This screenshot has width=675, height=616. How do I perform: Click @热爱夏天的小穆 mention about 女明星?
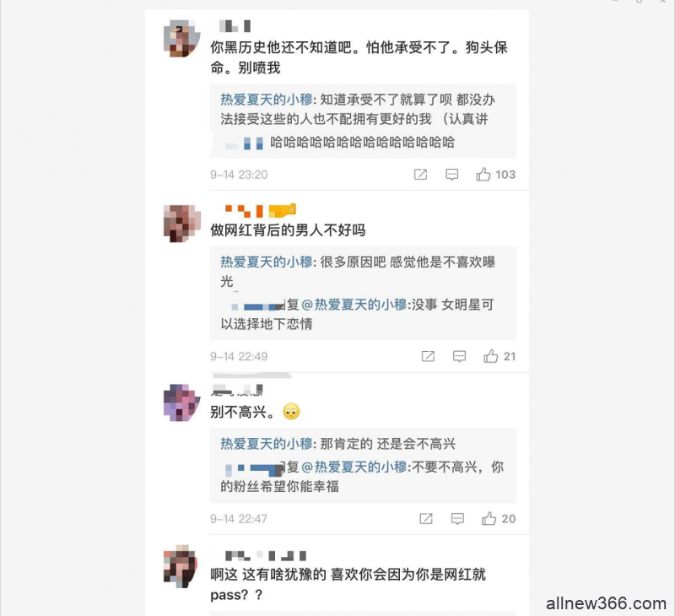coord(354,305)
